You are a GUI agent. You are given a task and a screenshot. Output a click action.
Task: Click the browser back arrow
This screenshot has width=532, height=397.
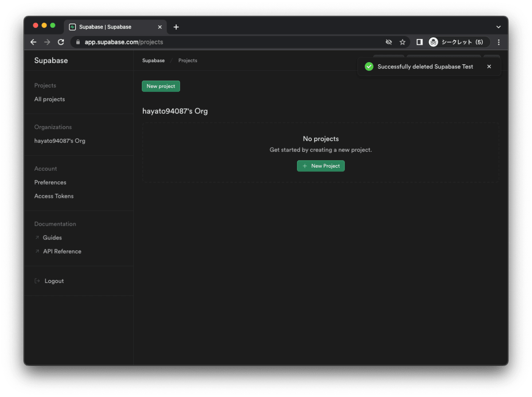(33, 42)
